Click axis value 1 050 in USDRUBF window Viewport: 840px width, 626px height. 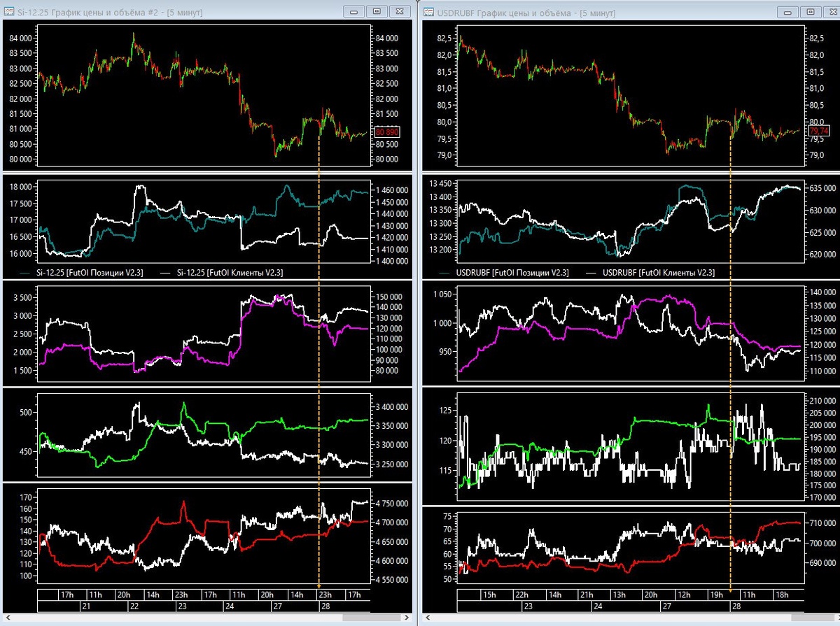(444, 295)
